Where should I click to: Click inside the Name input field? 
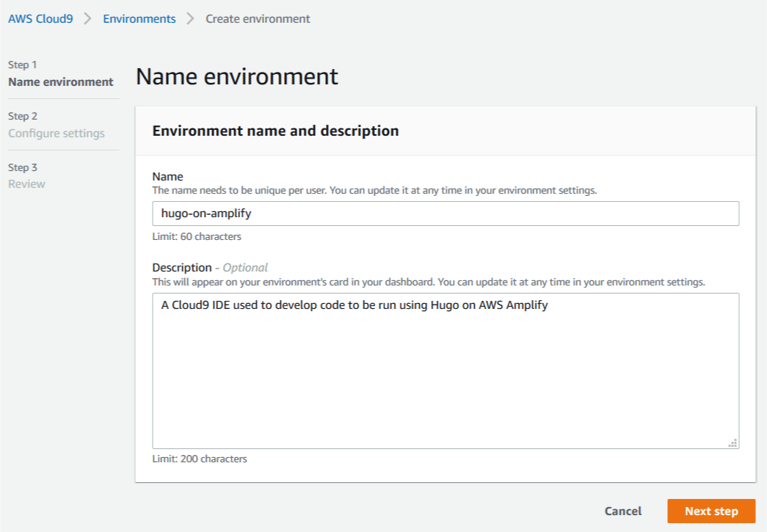click(445, 213)
